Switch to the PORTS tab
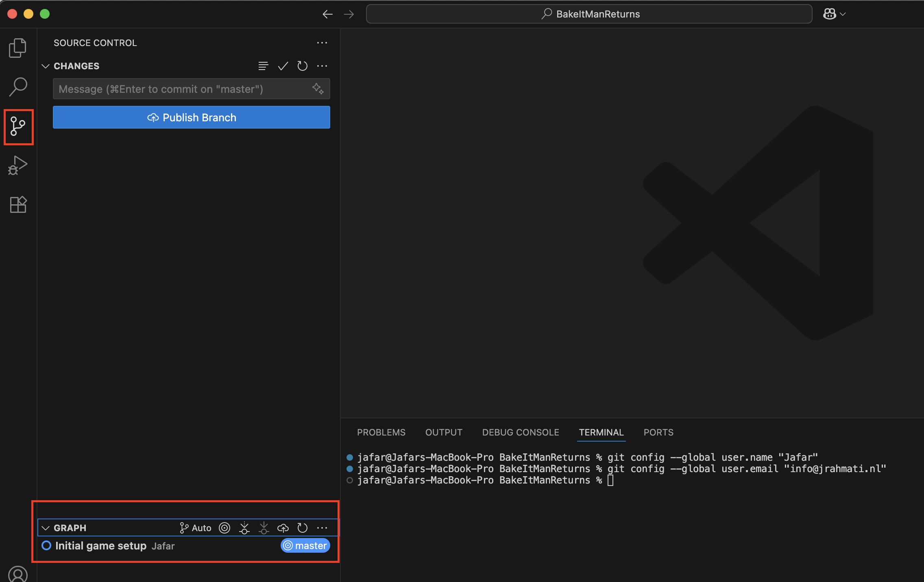Viewport: 924px width, 582px height. [x=658, y=432]
